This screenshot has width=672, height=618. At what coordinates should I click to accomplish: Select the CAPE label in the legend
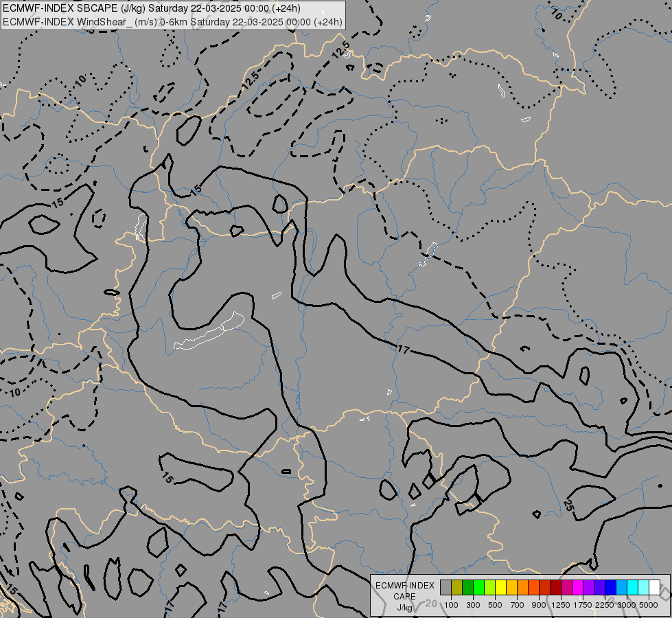pyautogui.click(x=404, y=597)
